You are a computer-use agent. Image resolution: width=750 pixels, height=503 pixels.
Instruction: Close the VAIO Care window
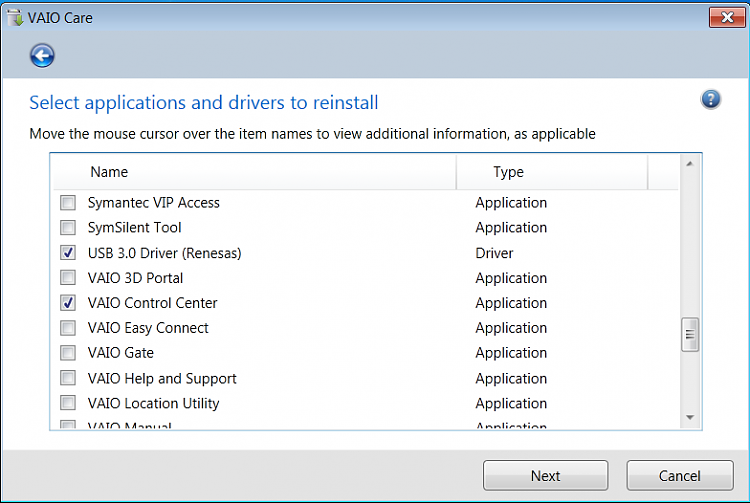point(727,18)
